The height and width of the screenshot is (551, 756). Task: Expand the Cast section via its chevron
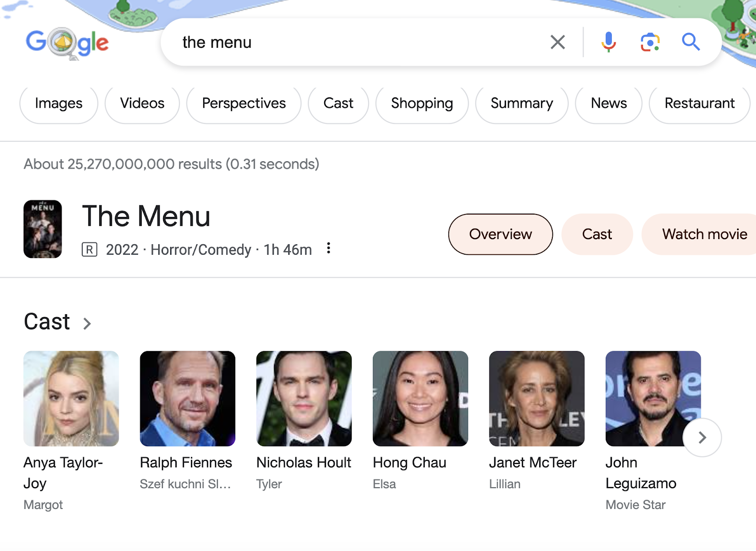click(x=88, y=323)
